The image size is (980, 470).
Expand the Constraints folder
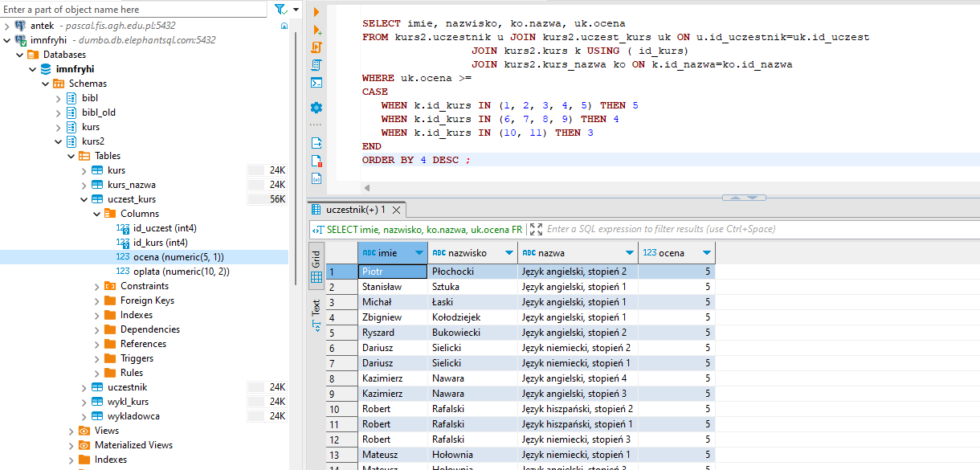[x=97, y=286]
